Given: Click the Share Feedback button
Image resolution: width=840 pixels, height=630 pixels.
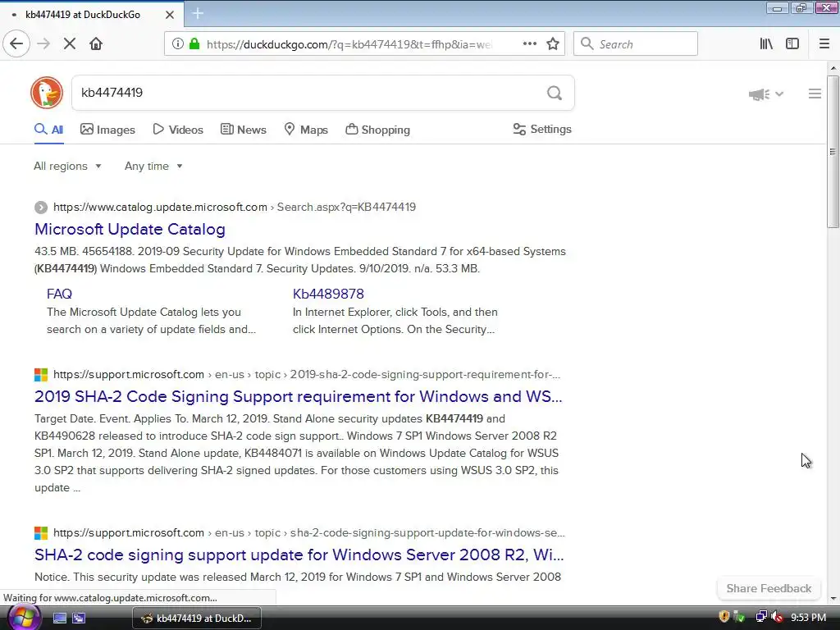Looking at the screenshot, I should coord(768,588).
